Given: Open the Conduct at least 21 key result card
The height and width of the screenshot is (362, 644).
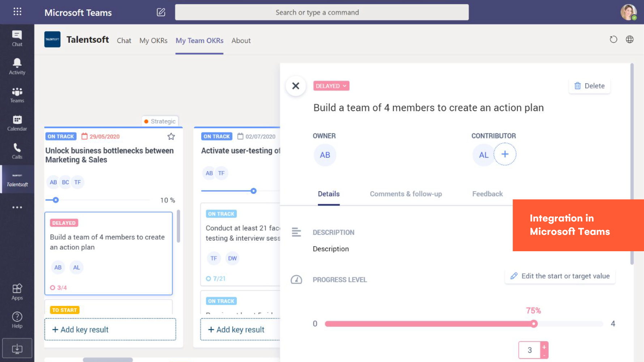Looking at the screenshot, I should coord(241,244).
